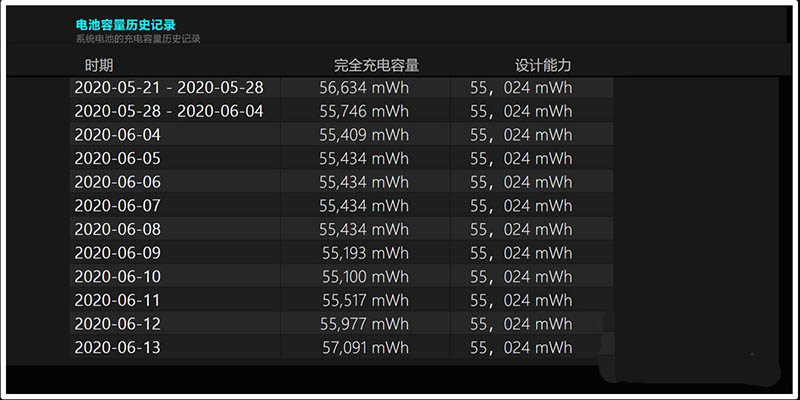
Task: Select date range 2020-05-28 - 2020-06-04
Action: (169, 111)
